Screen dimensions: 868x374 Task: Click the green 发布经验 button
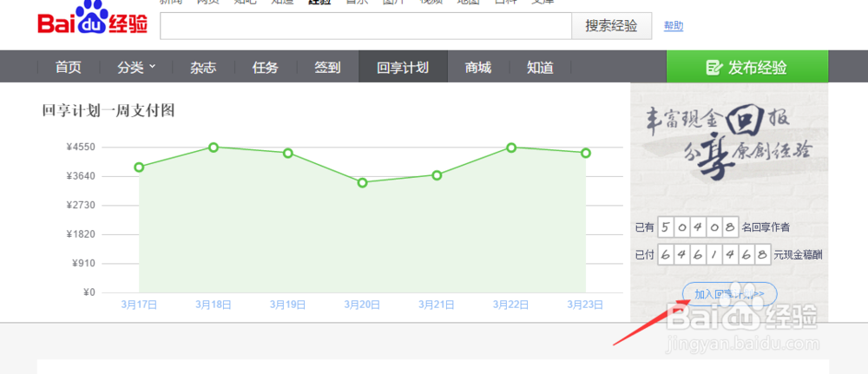(x=747, y=68)
